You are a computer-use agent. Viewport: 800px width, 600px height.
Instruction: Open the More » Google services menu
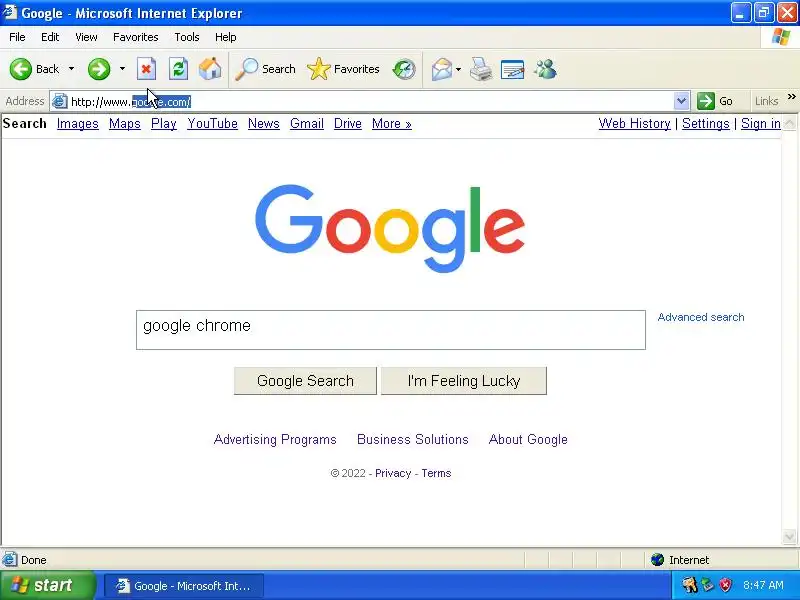pyautogui.click(x=391, y=123)
